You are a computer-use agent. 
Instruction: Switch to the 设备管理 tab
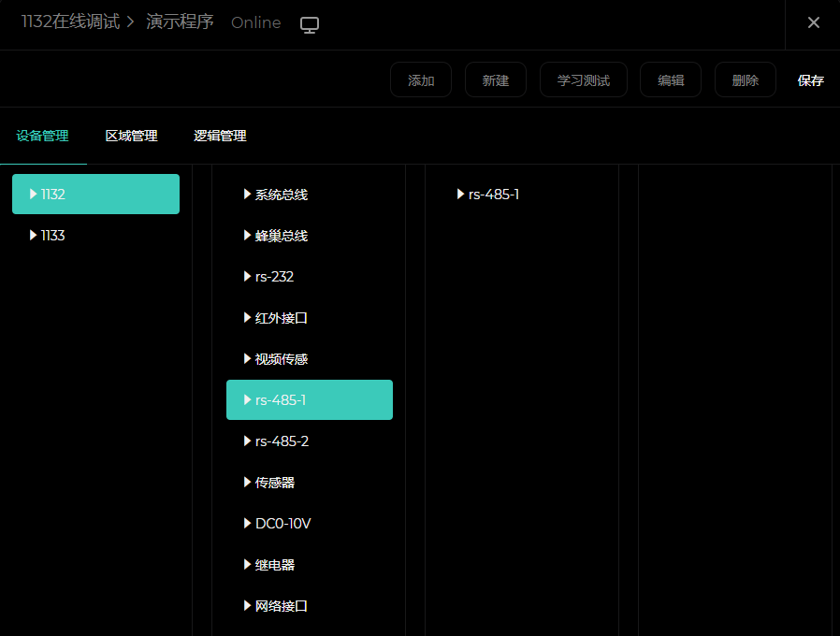(42, 137)
